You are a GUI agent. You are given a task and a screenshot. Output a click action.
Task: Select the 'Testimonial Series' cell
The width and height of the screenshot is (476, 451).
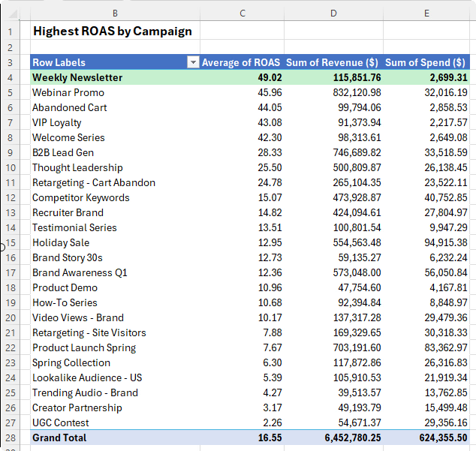[x=115, y=227]
